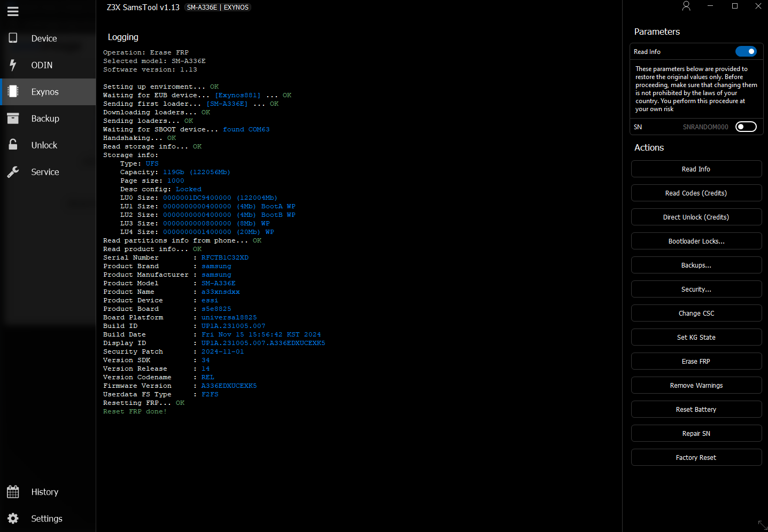Image resolution: width=768 pixels, height=532 pixels.
Task: Click the [Exynos881] device text
Action: tap(238, 95)
